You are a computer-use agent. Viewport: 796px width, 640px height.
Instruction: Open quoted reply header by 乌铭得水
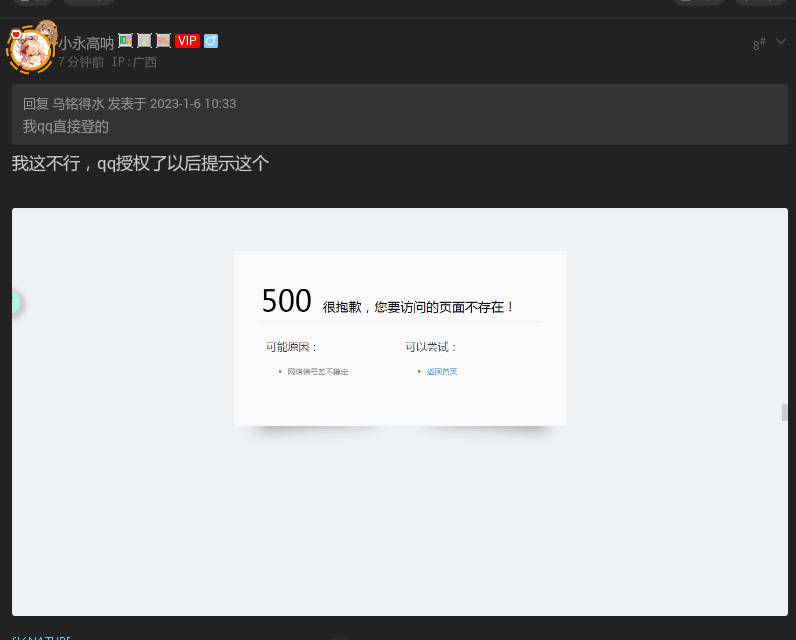point(130,103)
